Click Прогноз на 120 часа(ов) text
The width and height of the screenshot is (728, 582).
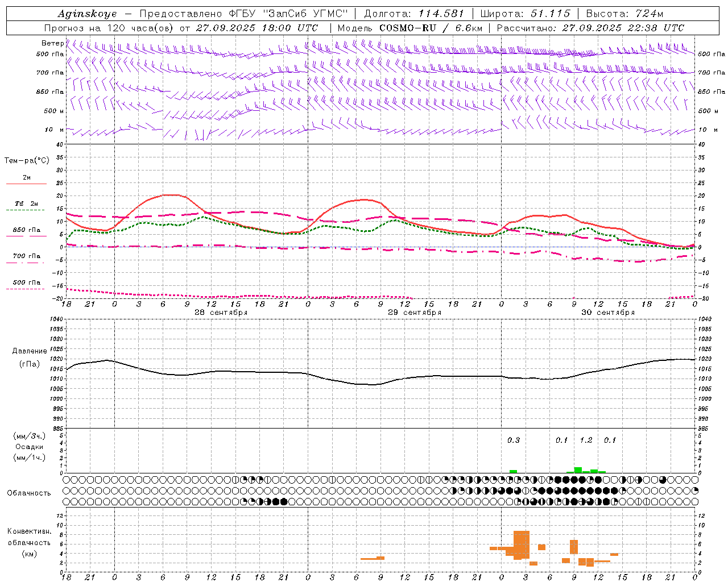point(109,28)
